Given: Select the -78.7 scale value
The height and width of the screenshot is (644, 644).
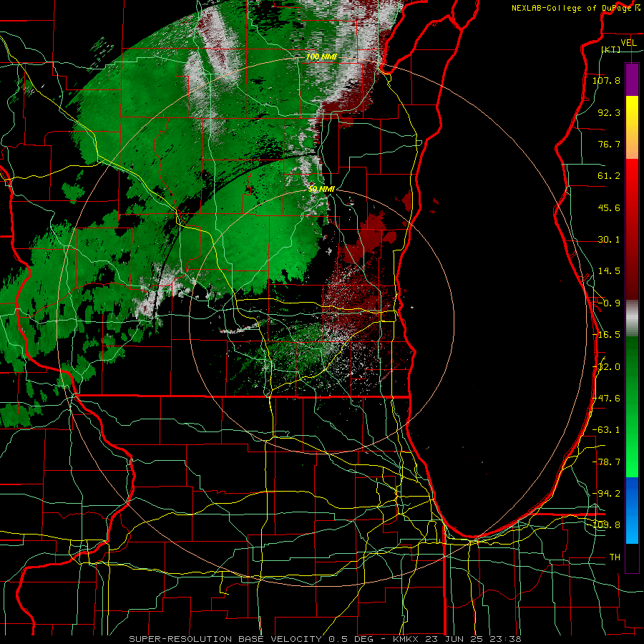Looking at the screenshot, I should 606,462.
